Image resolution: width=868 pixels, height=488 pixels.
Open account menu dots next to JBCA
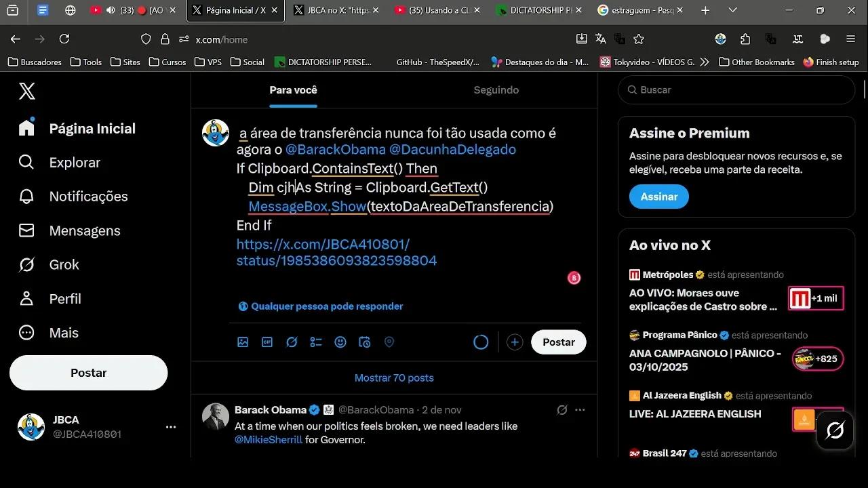[171, 427]
